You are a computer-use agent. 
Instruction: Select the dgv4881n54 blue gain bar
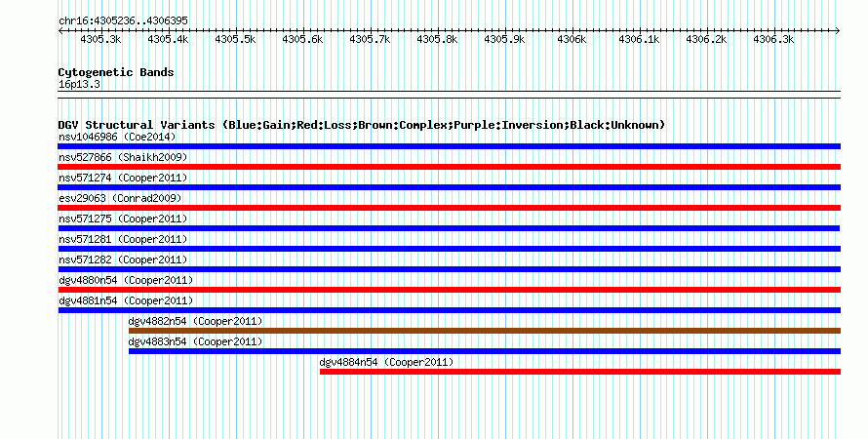449,310
